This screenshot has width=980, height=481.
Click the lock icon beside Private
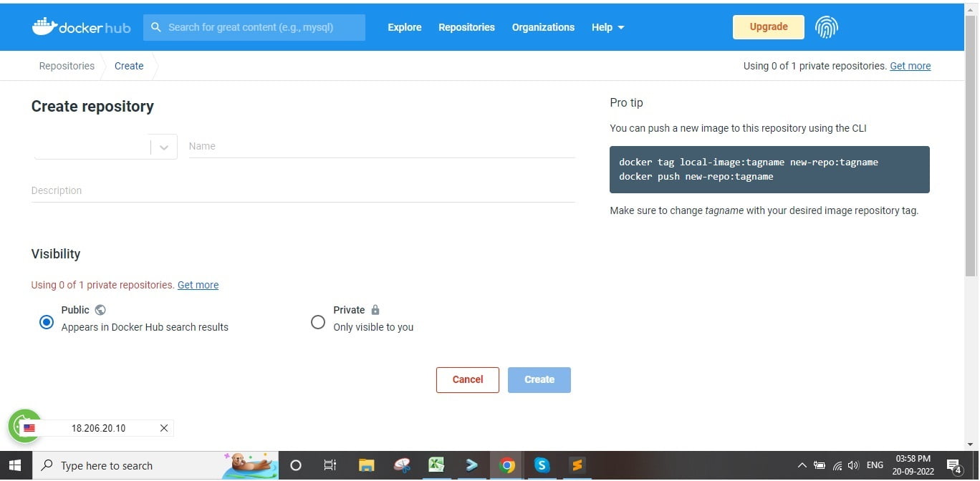tap(375, 310)
